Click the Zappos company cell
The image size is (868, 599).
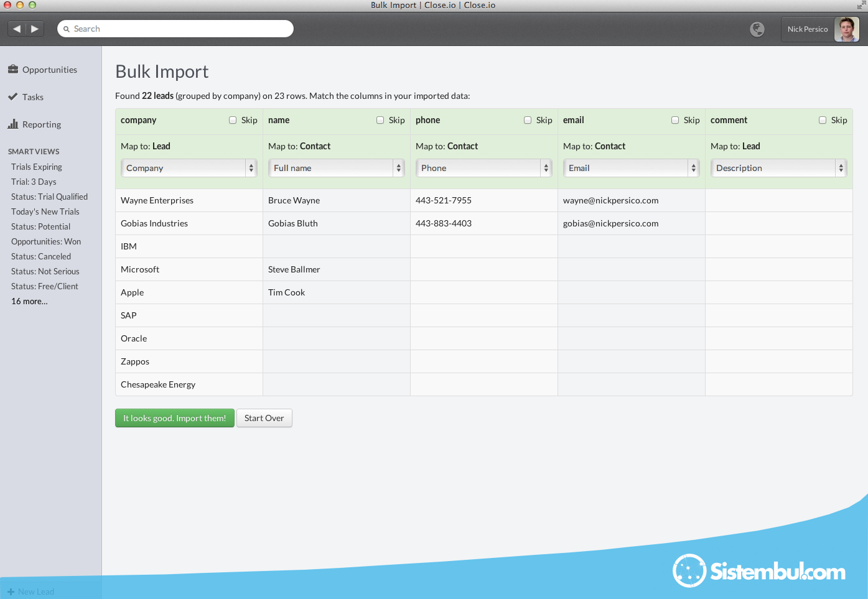[x=189, y=361]
